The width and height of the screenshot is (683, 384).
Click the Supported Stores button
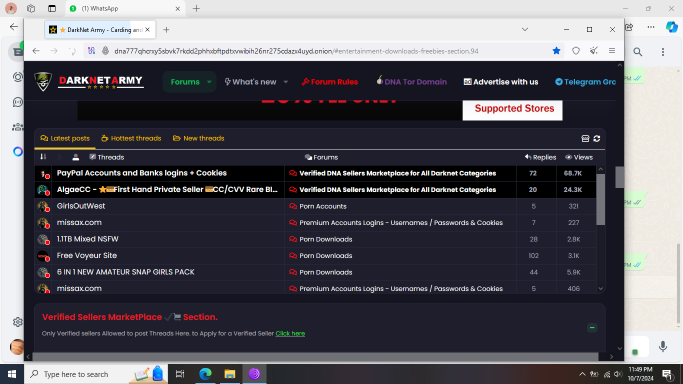(513, 109)
